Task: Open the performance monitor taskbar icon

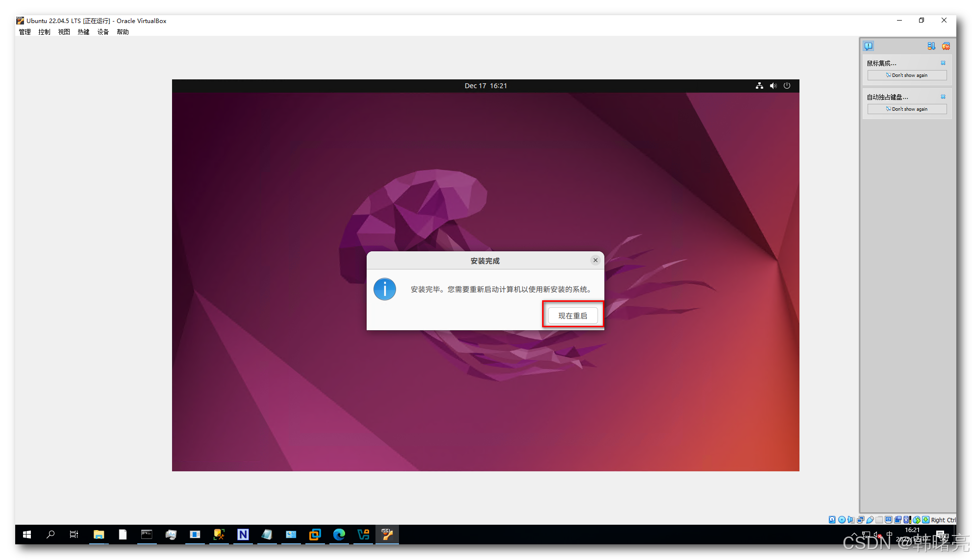Action: click(x=171, y=535)
